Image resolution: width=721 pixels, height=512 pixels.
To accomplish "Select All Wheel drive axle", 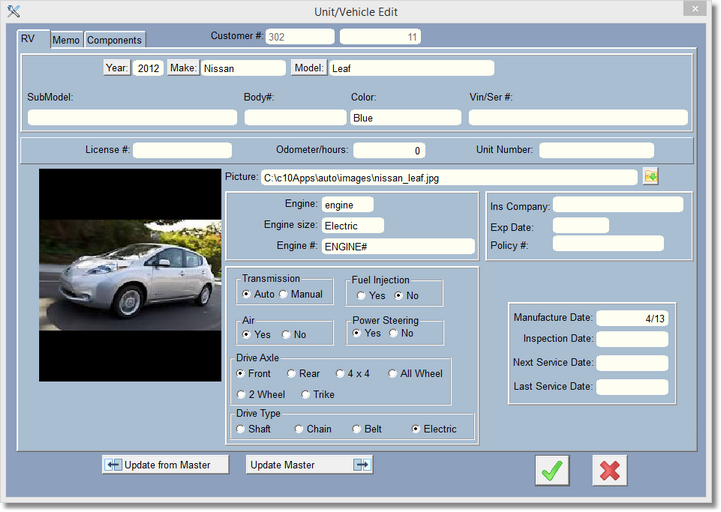I will click(392, 374).
